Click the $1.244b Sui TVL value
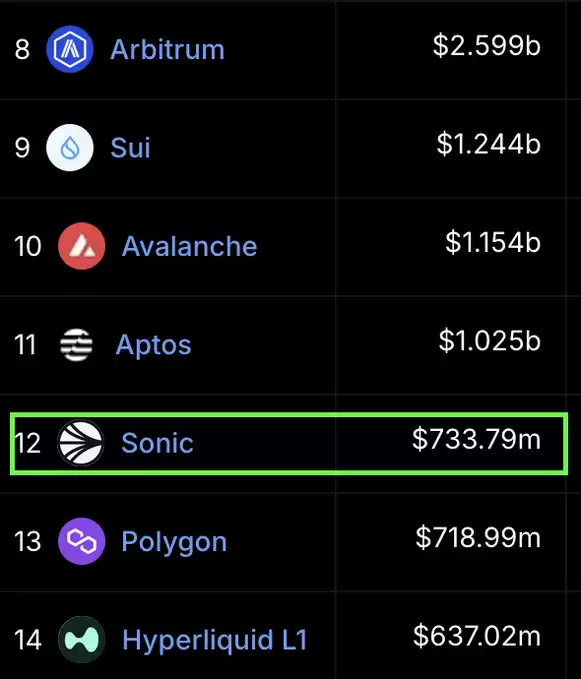Screen dimensions: 581x679 [x=488, y=143]
